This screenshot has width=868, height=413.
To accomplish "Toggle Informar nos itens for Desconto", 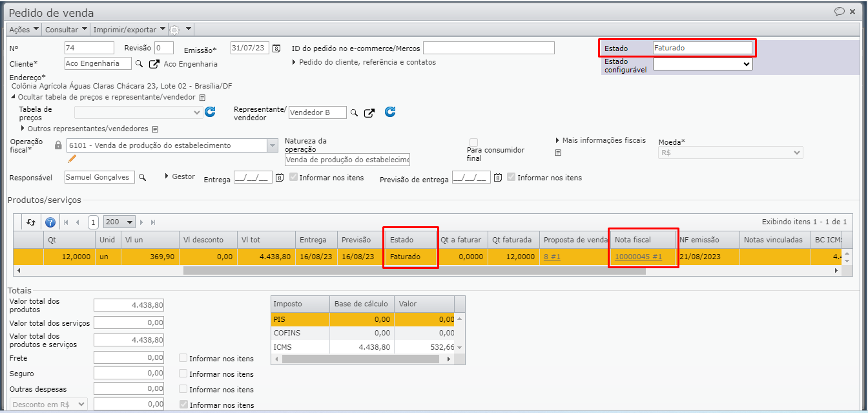I will click(183, 405).
